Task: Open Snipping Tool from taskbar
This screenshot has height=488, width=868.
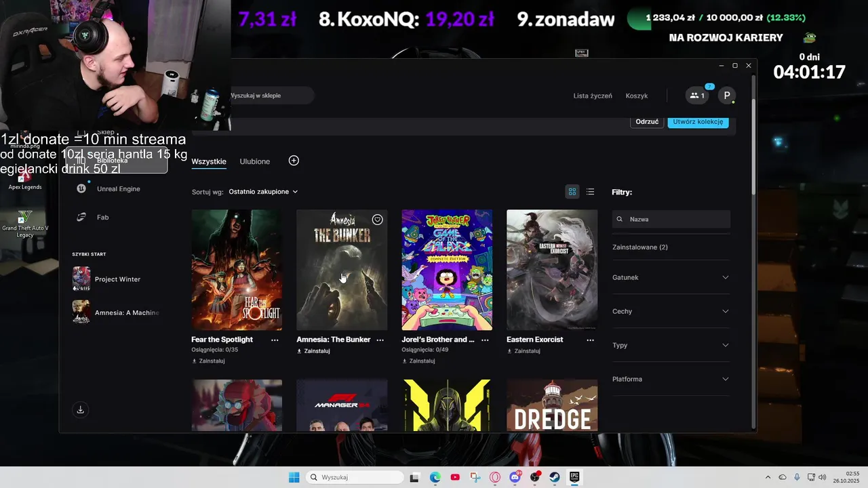Action: [475, 477]
